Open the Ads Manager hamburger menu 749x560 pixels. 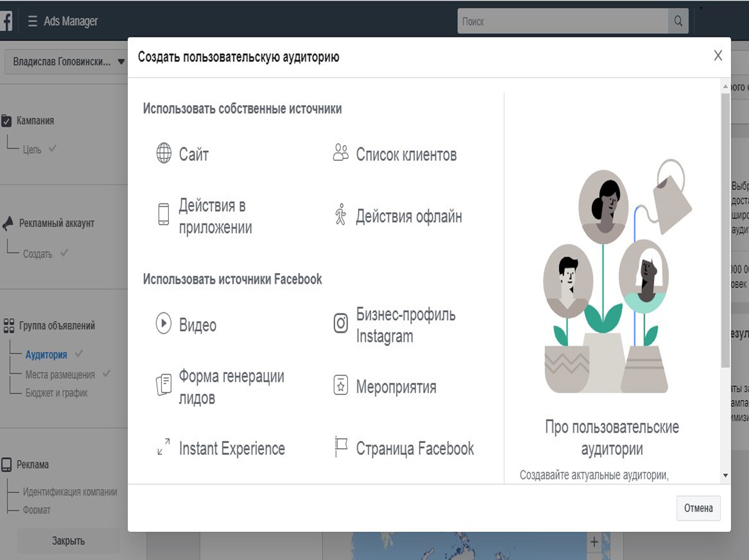33,21
